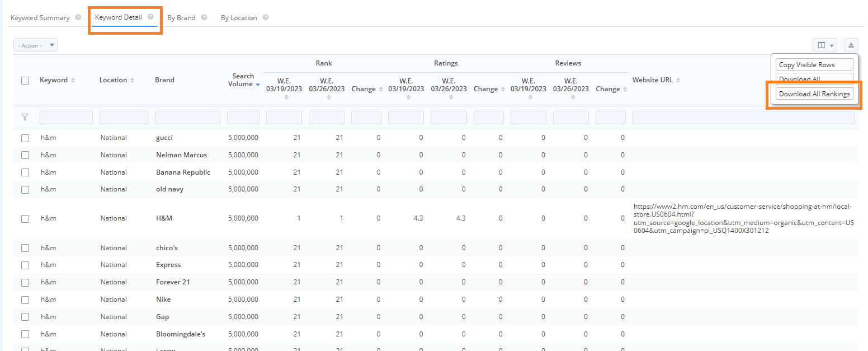
Task: Click the filter funnel icon
Action: coord(25,117)
